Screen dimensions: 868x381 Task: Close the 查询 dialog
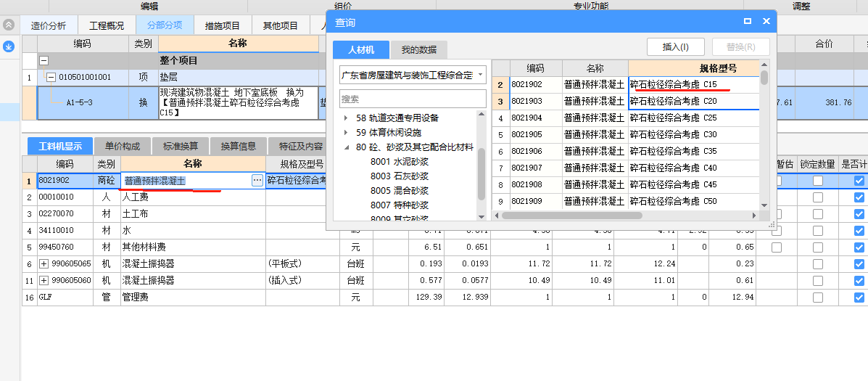(x=766, y=21)
